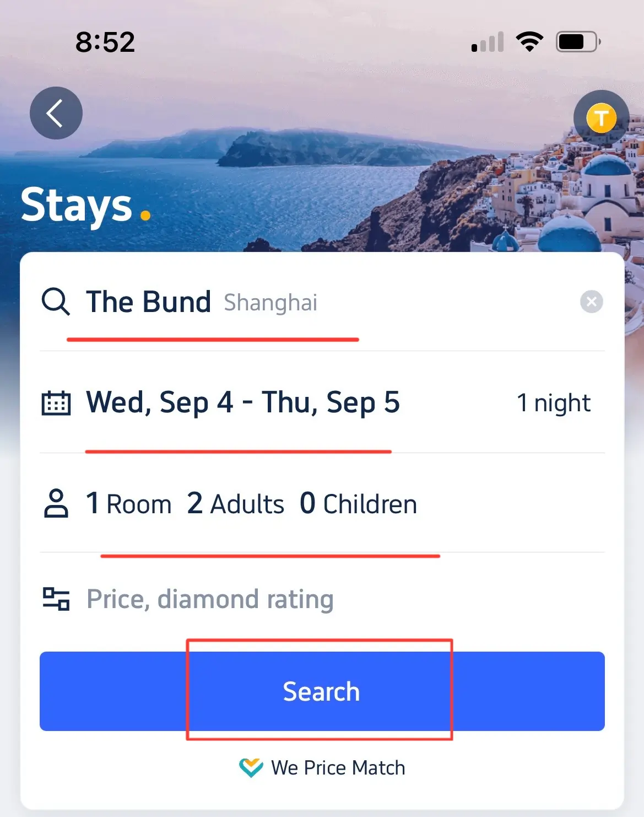Tap the We Price Match heart icon
This screenshot has height=817, width=644.
click(251, 767)
